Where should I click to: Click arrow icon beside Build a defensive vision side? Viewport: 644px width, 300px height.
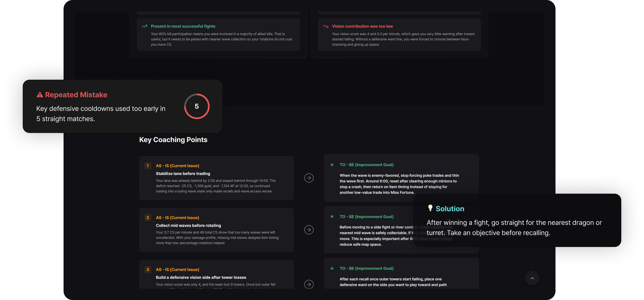tap(309, 284)
